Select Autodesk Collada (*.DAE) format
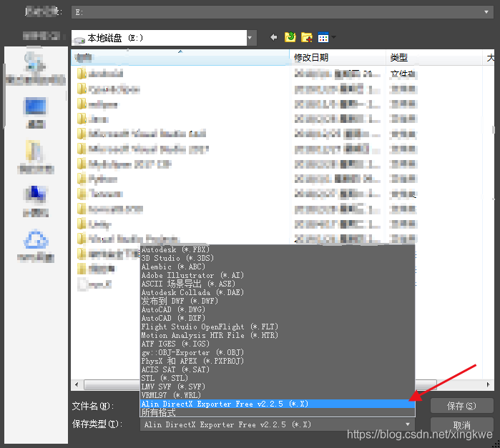This screenshot has width=500, height=448. (278, 292)
